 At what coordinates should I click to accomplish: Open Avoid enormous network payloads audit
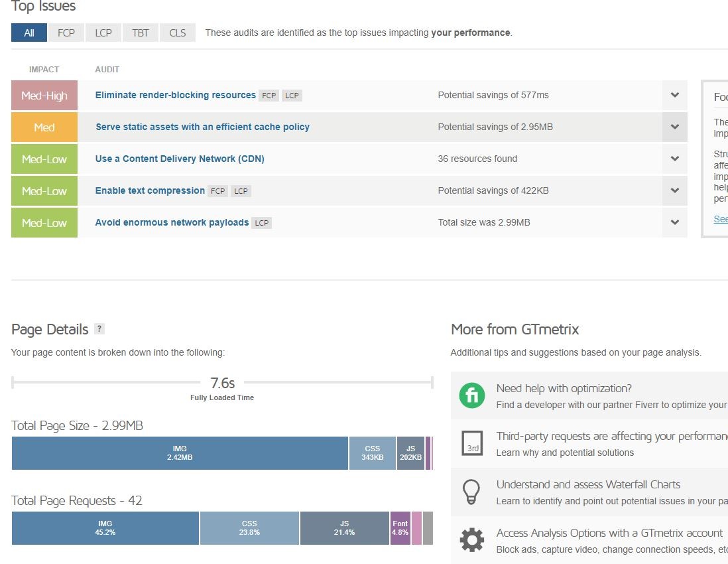(172, 222)
